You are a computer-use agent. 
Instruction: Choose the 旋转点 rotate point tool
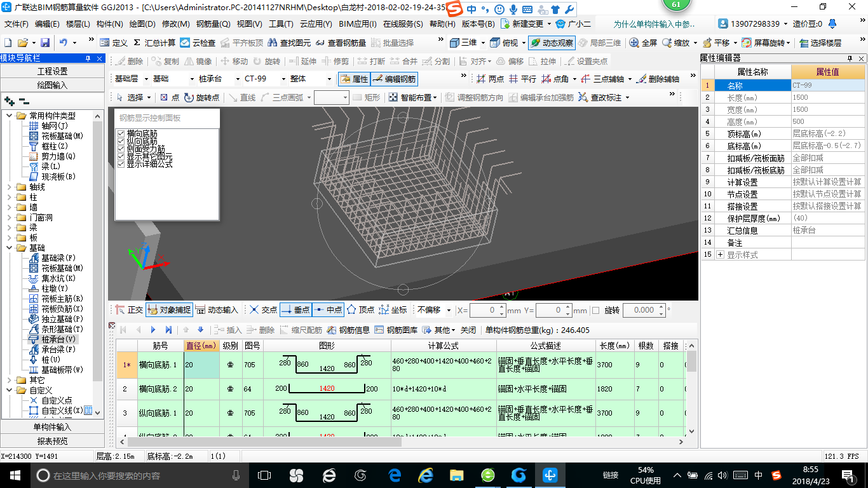(x=201, y=97)
